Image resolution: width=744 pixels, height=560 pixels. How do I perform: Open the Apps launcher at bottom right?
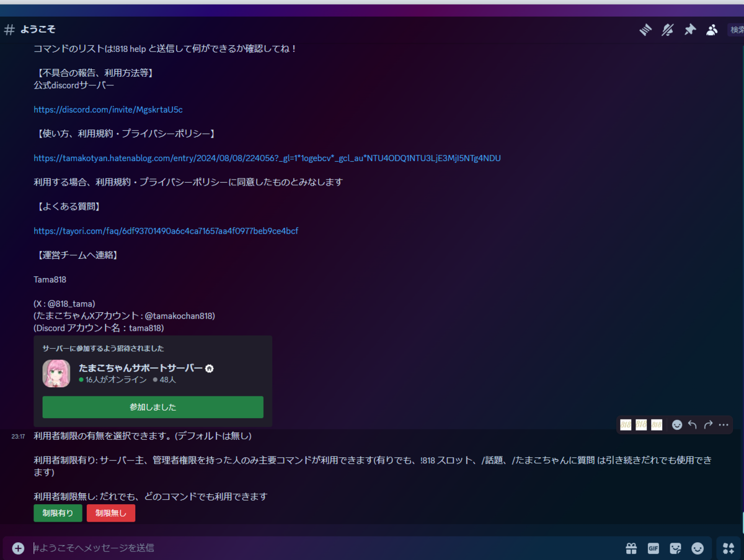[727, 548]
